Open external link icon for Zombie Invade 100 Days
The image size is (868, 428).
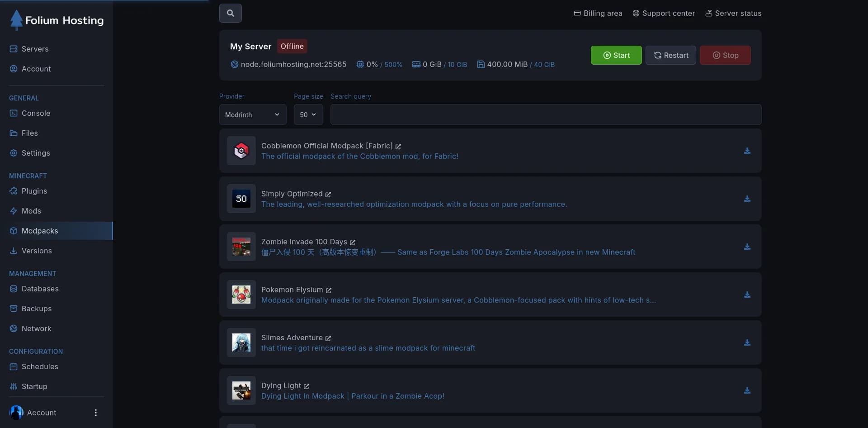[352, 243]
